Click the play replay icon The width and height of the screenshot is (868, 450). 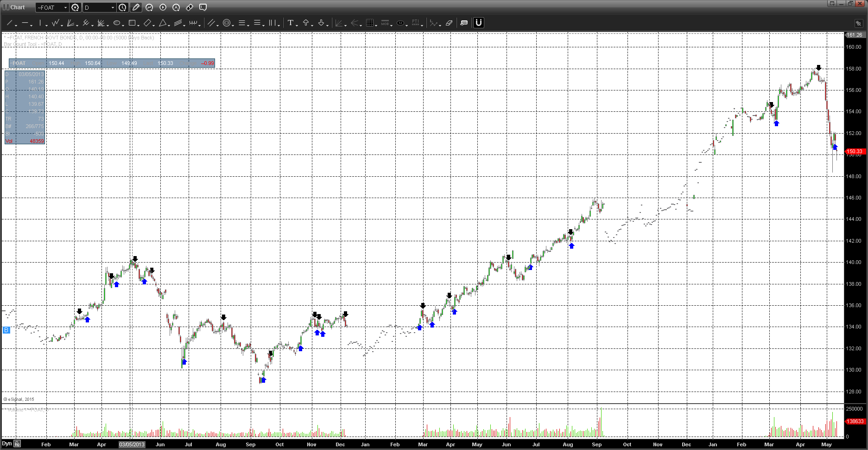pos(163,7)
